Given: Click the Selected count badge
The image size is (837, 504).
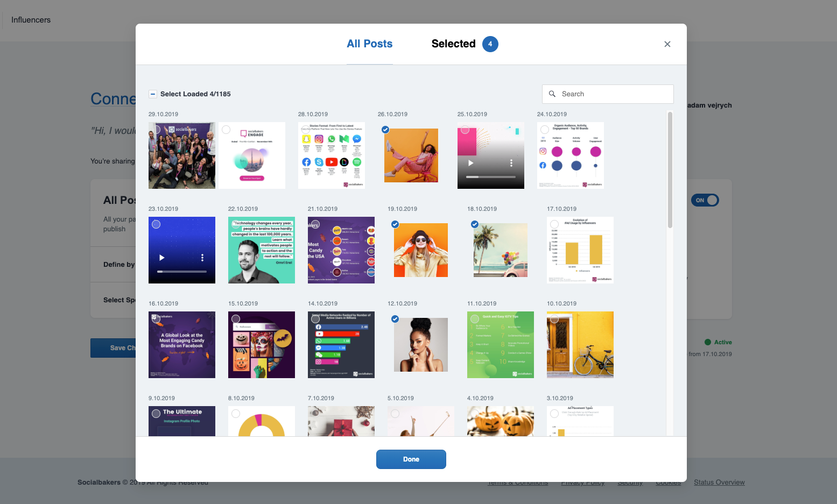Looking at the screenshot, I should point(490,44).
